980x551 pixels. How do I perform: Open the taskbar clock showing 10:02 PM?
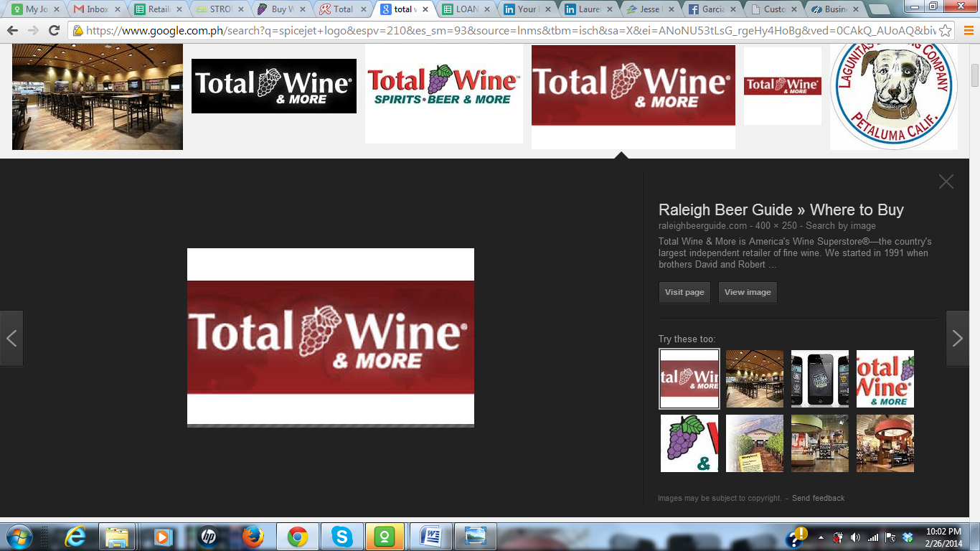[943, 537]
